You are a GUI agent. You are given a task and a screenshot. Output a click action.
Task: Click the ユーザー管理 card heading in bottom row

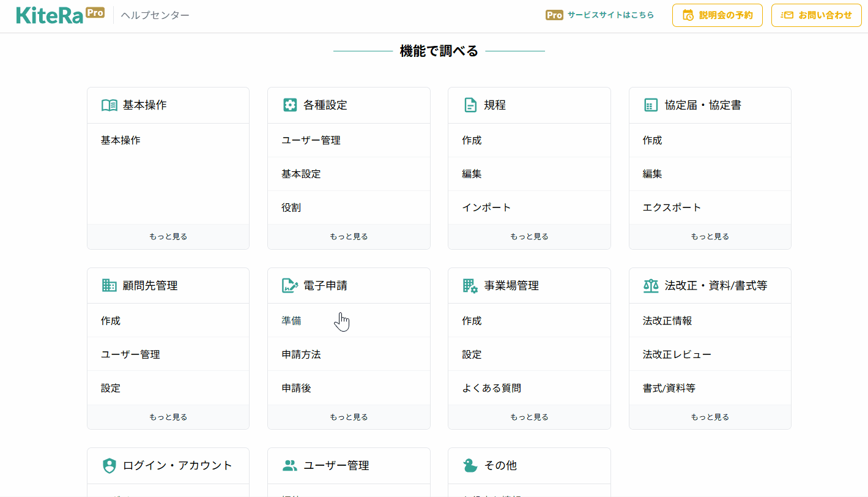click(x=336, y=466)
